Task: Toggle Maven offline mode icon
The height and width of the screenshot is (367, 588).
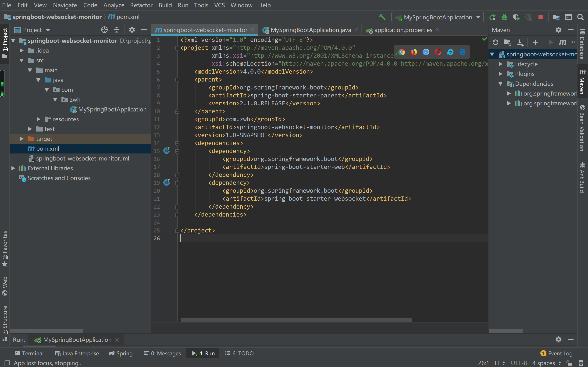Action: click(x=573, y=43)
